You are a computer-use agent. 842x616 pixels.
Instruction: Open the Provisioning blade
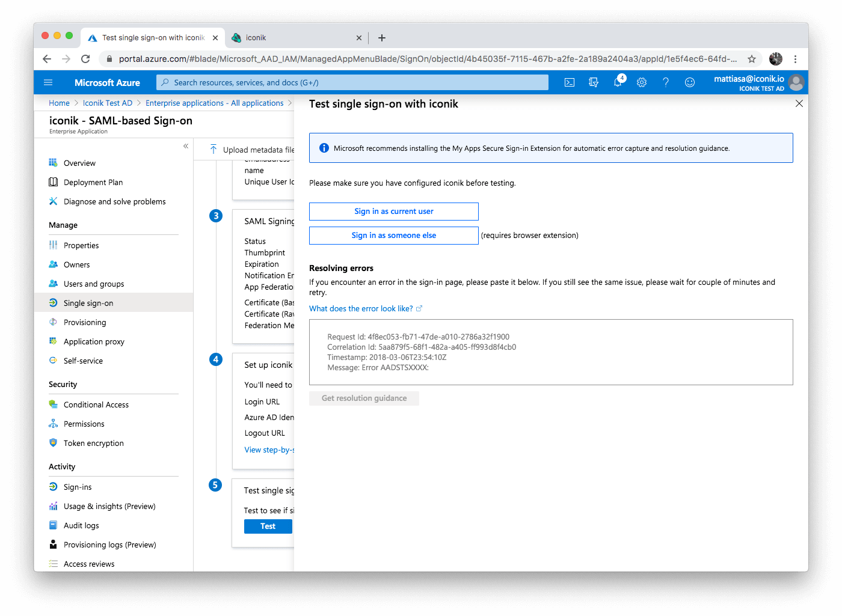85,322
